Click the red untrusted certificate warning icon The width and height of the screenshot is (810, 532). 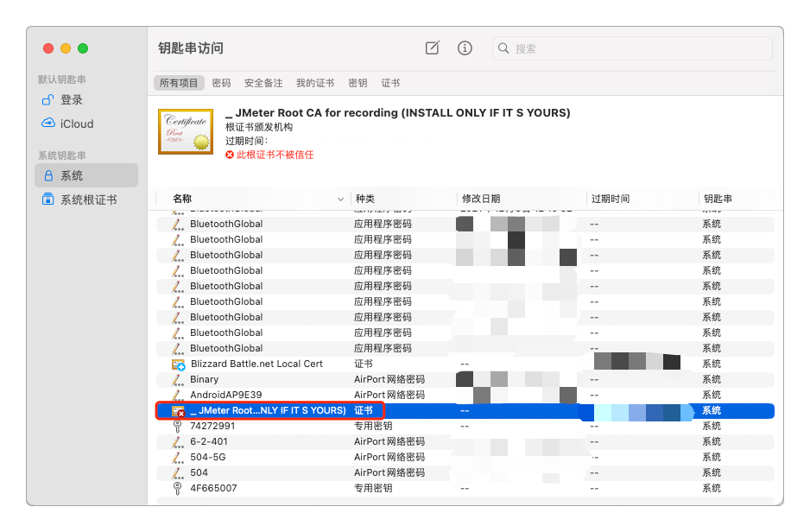(230, 155)
